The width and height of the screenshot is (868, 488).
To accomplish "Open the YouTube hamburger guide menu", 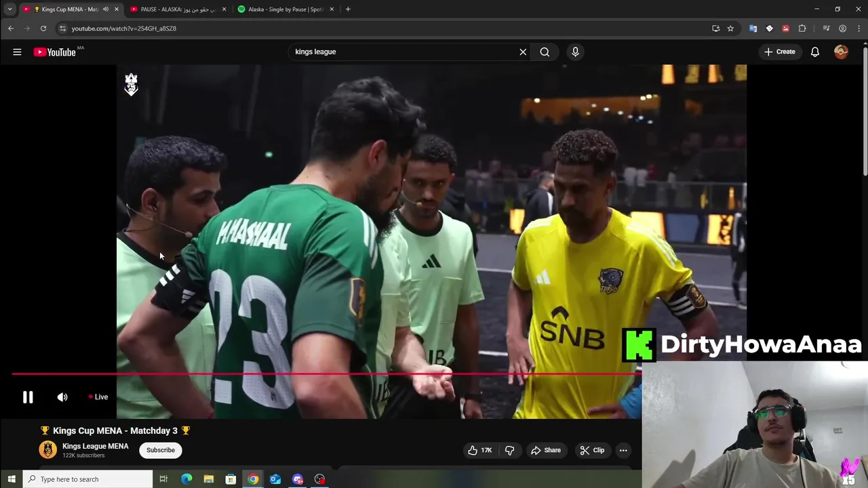I will 17,52.
